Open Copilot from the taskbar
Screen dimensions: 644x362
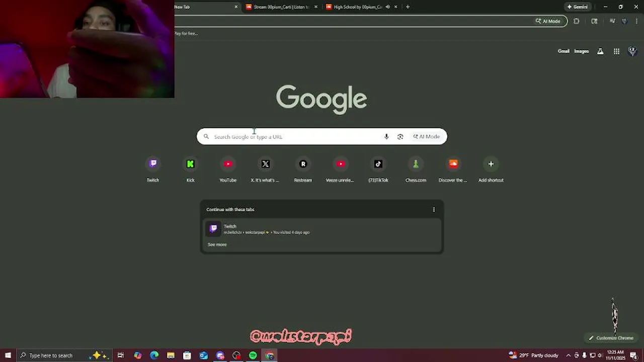point(137,355)
